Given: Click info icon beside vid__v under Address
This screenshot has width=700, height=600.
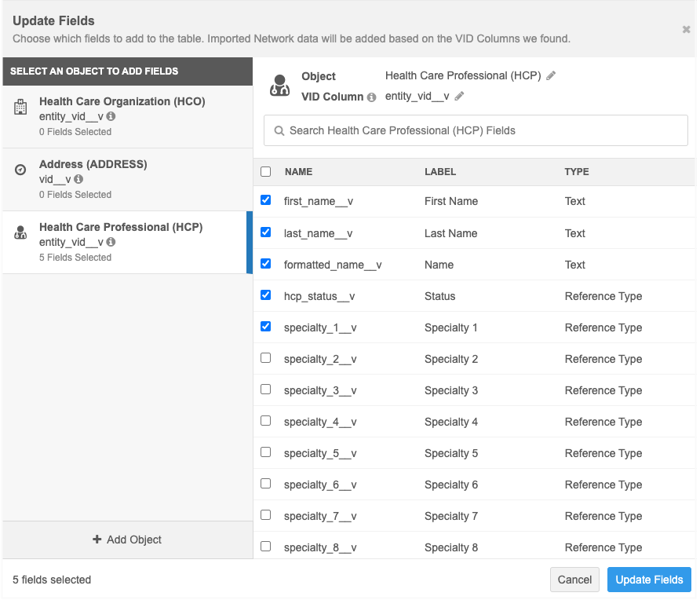Looking at the screenshot, I should pyautogui.click(x=78, y=179).
